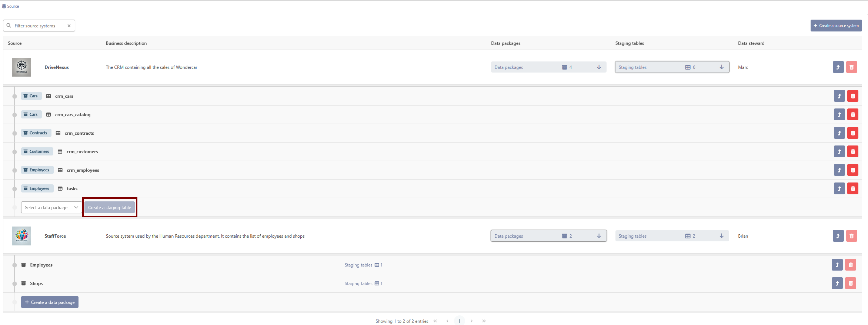
Task: Expand DriveNexus Data packages list
Action: [x=548, y=67]
